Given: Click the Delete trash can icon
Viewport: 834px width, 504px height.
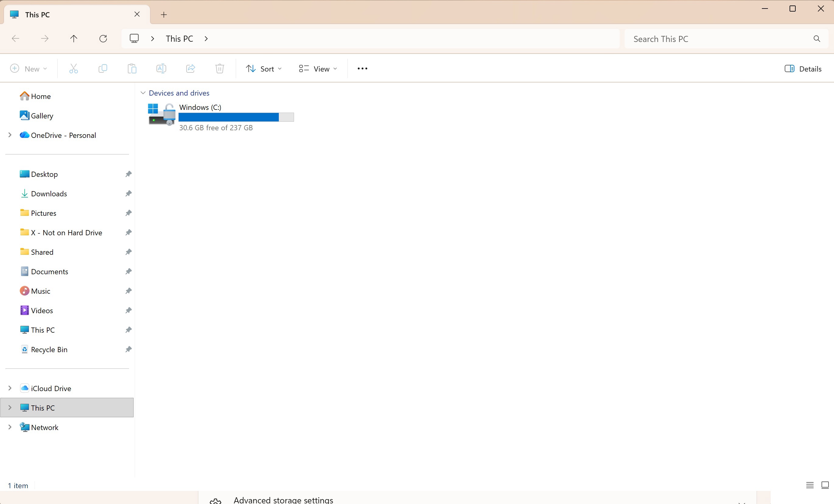Looking at the screenshot, I should tap(220, 69).
